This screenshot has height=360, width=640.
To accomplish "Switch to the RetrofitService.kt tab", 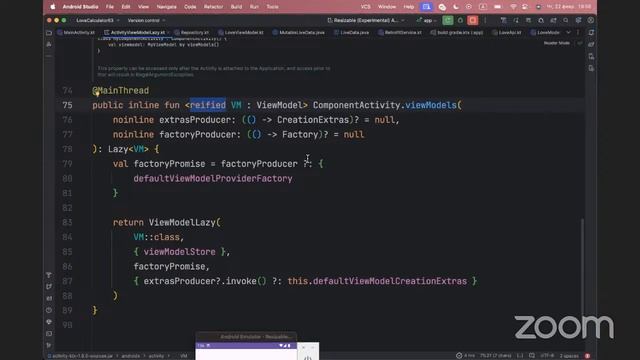I will point(400,33).
